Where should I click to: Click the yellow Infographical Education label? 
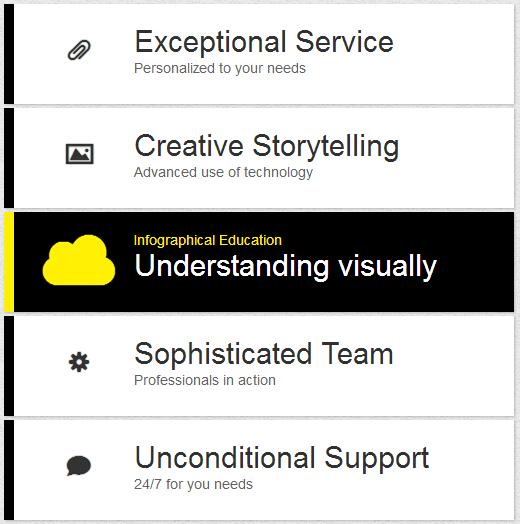tap(208, 240)
